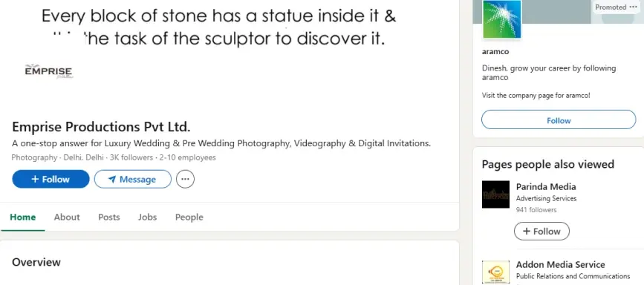Follow aramco from the promoted card
644x285 pixels.
[x=559, y=120]
